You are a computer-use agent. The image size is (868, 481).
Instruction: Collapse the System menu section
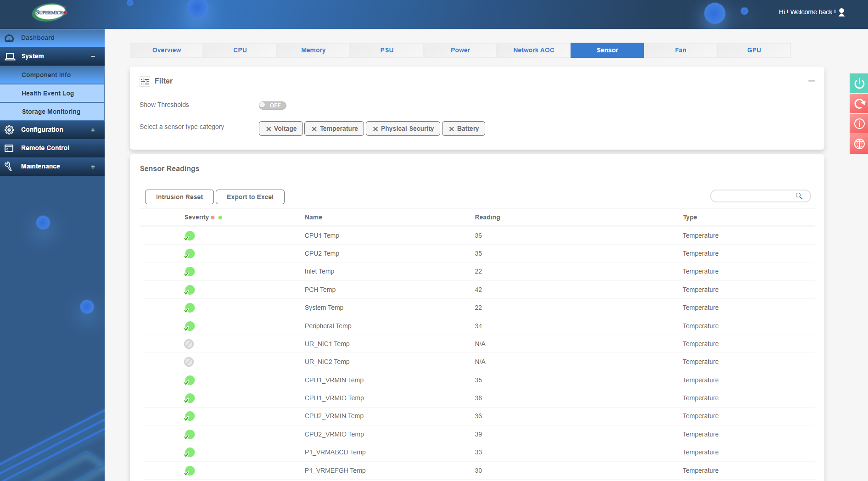[93, 56]
